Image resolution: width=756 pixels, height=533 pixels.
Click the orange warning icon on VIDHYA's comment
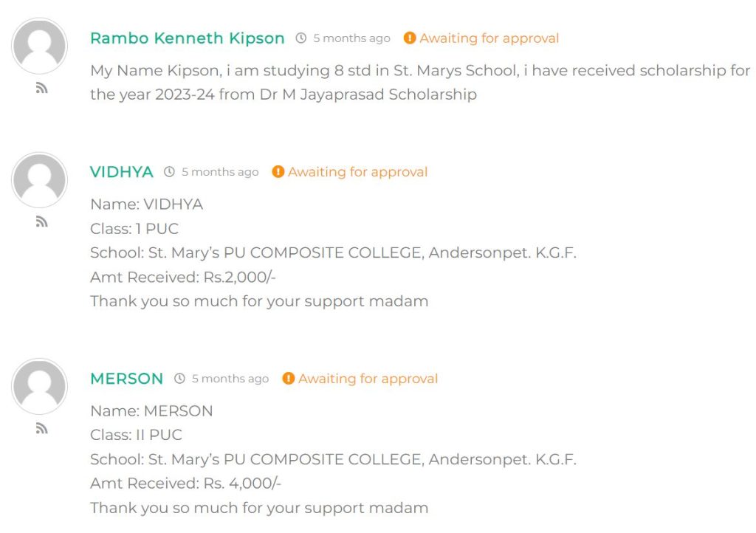[278, 172]
